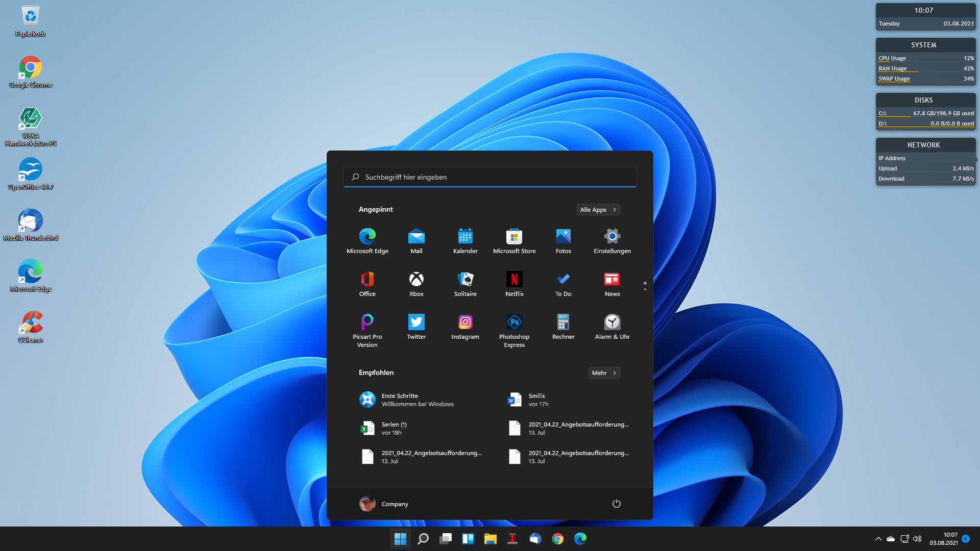Open the Rechner calculator app
Viewport: 980px width, 551px height.
click(x=563, y=327)
